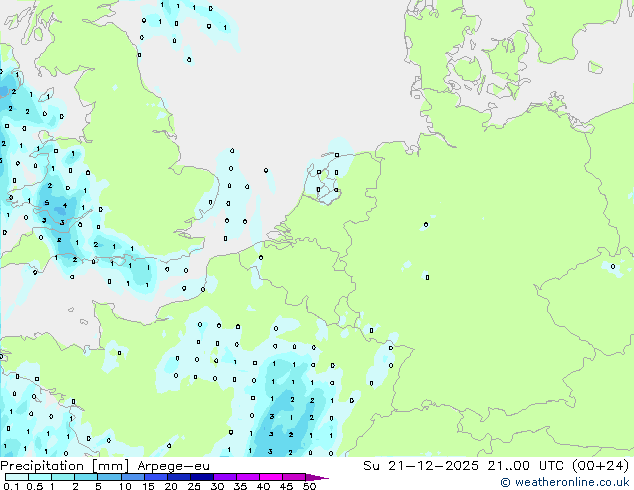Pick the 1–2 mm legend color swatch
Screen dimensions: 634x490
pos(63,477)
